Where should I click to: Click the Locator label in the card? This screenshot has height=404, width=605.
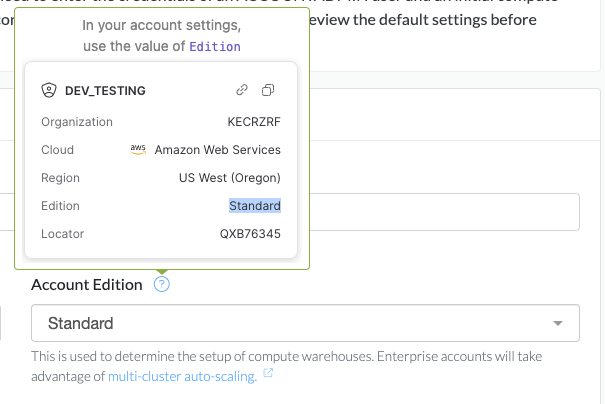click(x=62, y=234)
